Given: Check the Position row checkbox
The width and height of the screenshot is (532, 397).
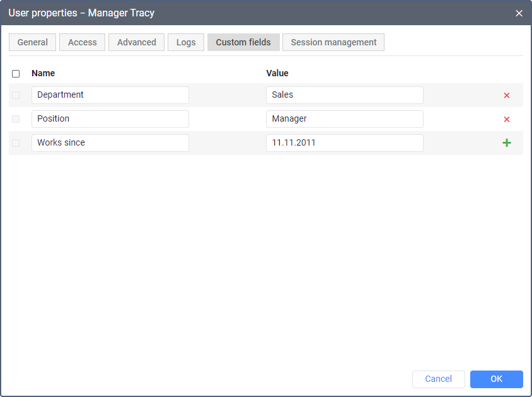Looking at the screenshot, I should [x=16, y=119].
